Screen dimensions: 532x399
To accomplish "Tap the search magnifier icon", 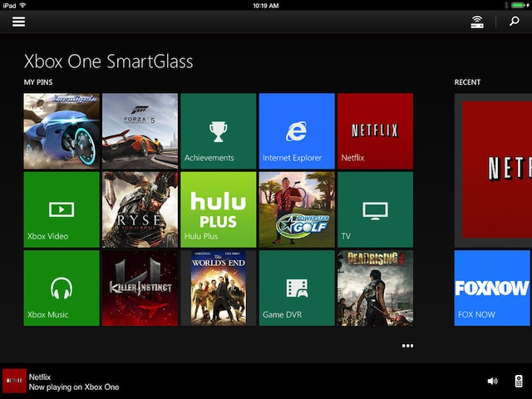I will [x=514, y=22].
